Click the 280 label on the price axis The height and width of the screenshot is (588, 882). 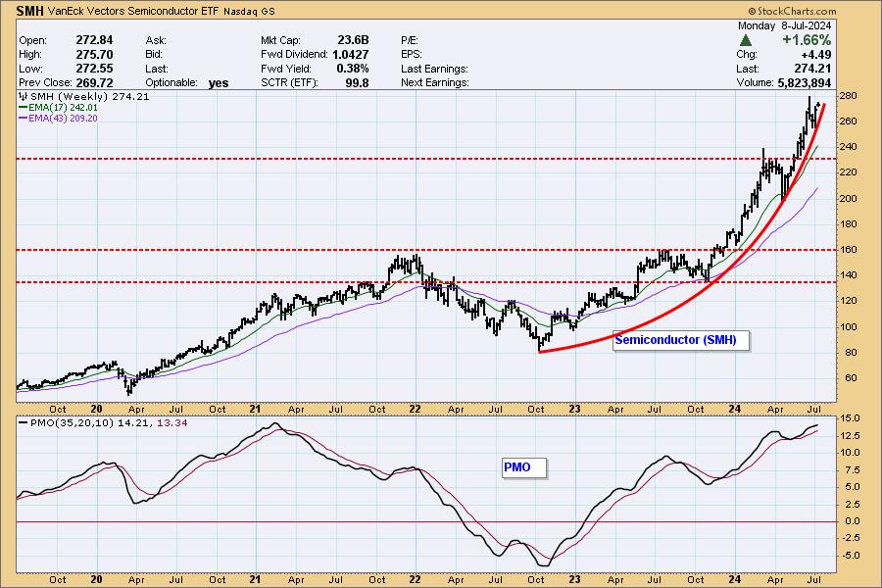pos(849,96)
